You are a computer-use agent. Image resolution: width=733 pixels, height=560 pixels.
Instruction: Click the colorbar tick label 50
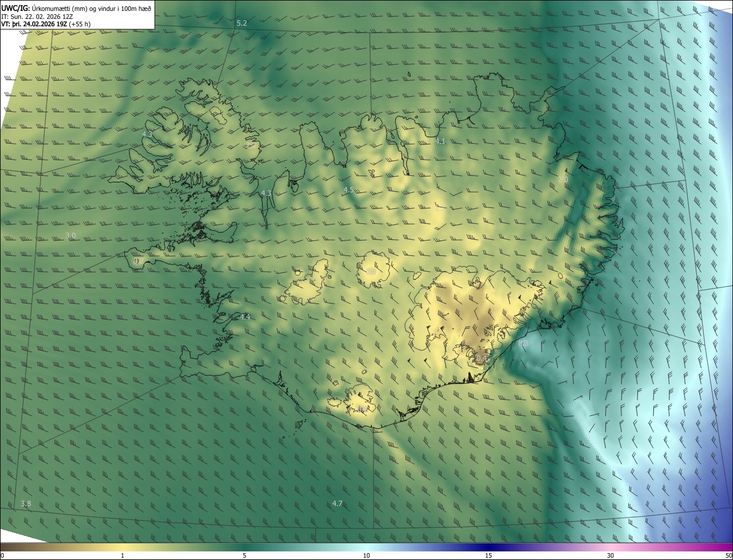point(728,555)
